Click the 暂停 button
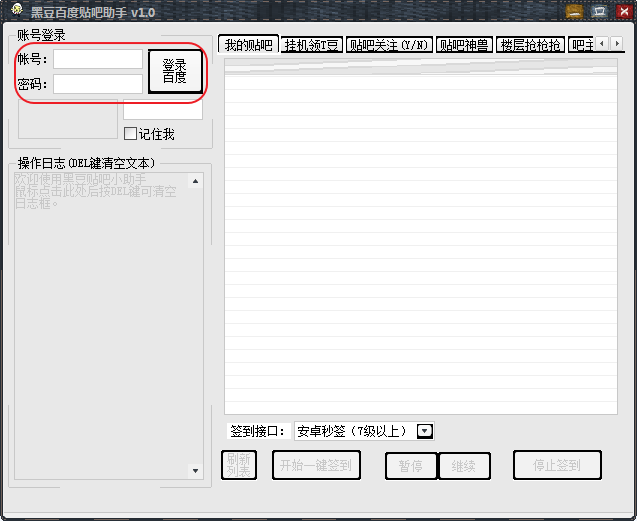The width and height of the screenshot is (637, 521). 411,466
